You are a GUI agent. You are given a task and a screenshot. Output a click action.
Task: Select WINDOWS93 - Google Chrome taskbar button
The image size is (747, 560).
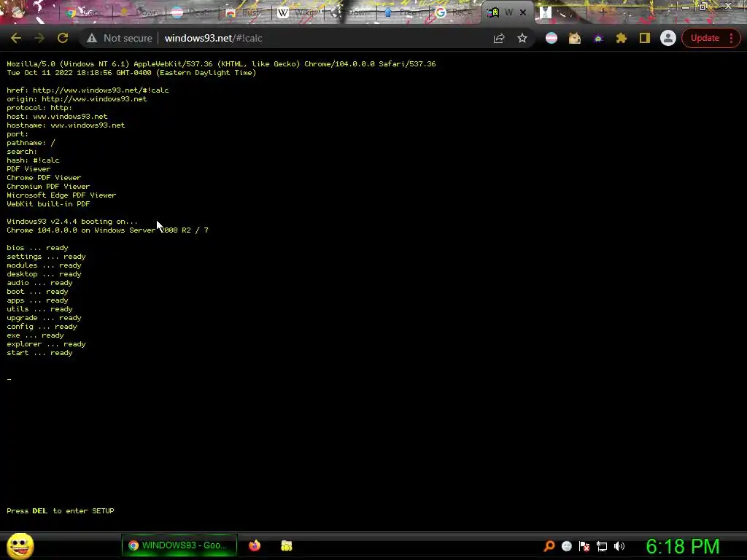coord(179,545)
